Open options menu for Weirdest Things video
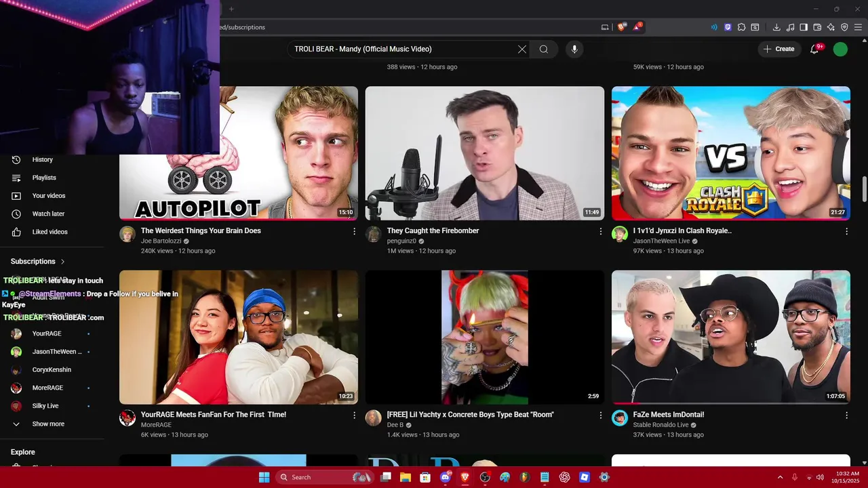 pos(354,231)
